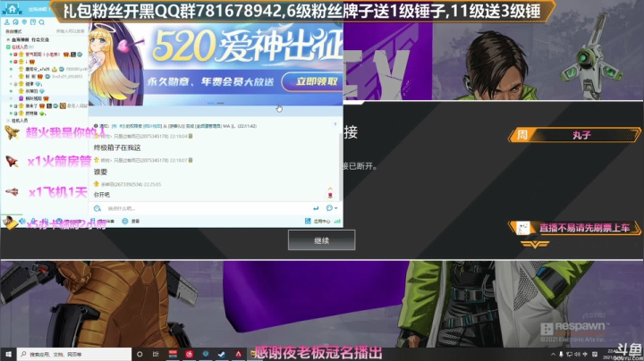Click the 立即领取 banner button

tap(313, 81)
